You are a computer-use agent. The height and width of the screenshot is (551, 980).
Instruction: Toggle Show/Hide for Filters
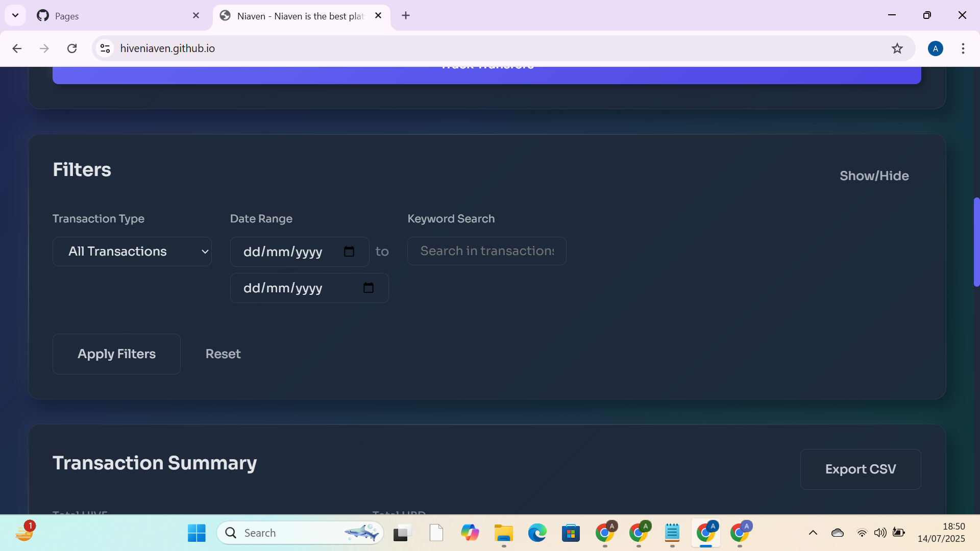874,176
